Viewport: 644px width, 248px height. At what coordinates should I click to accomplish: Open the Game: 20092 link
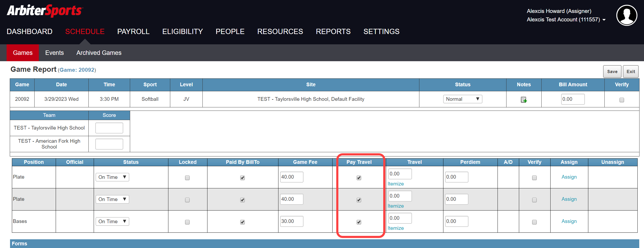click(x=77, y=70)
